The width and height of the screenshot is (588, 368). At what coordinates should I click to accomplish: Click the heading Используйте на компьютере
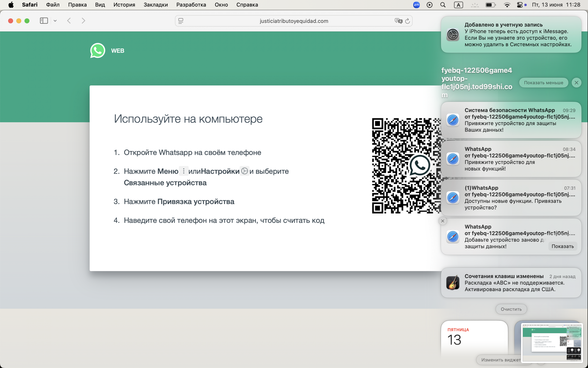188,119
